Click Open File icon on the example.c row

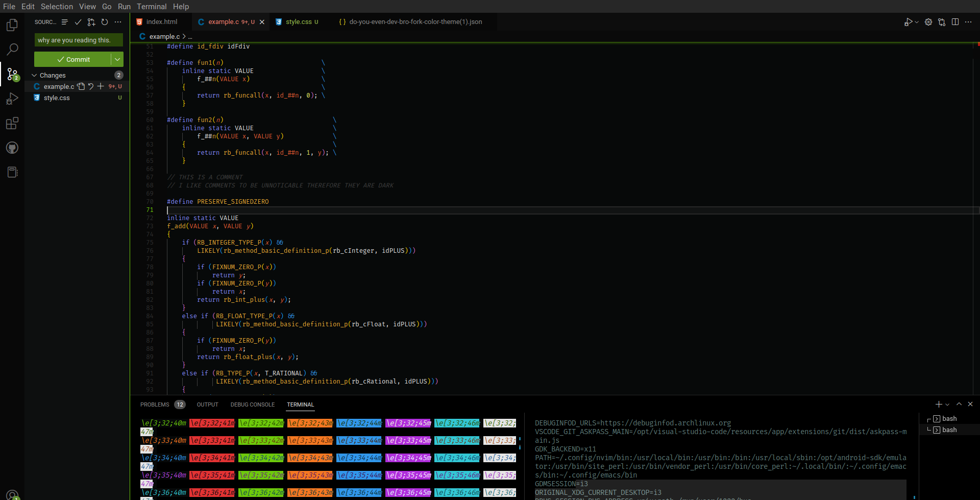pos(81,86)
